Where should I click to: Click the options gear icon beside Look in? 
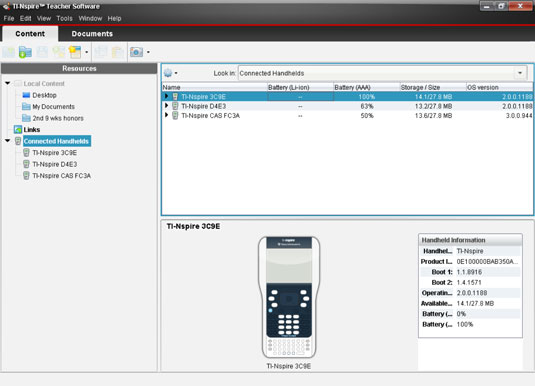click(168, 73)
